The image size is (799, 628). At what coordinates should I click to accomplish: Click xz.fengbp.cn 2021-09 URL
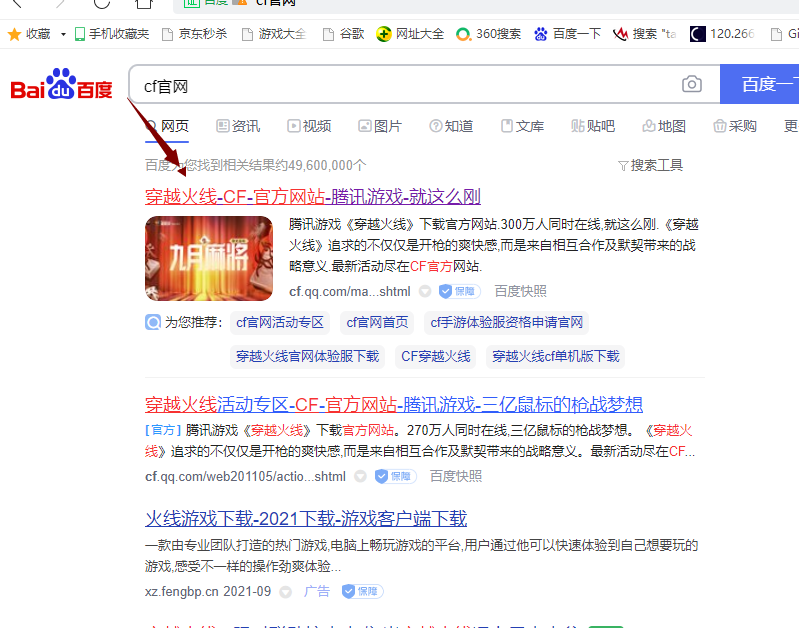[208, 591]
